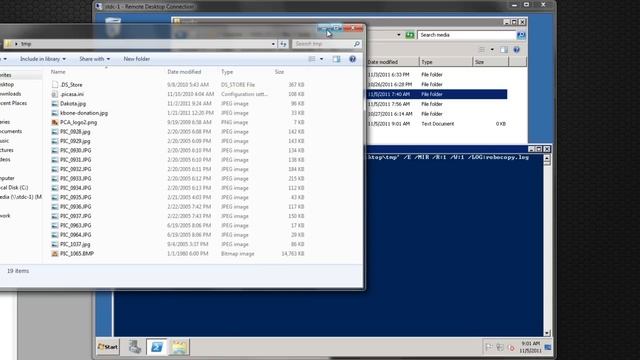Select Local Disk (C:) in navigation pane
640x360 pixels.
[14, 188]
